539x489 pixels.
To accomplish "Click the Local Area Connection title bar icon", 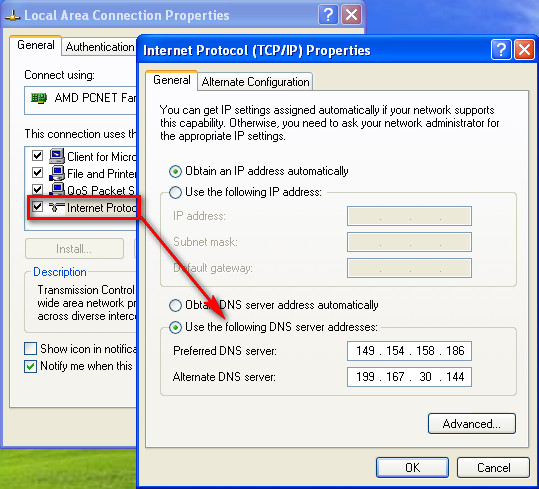I will tap(13, 15).
